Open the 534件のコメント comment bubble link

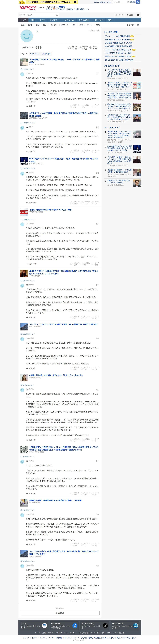pos(27,334)
